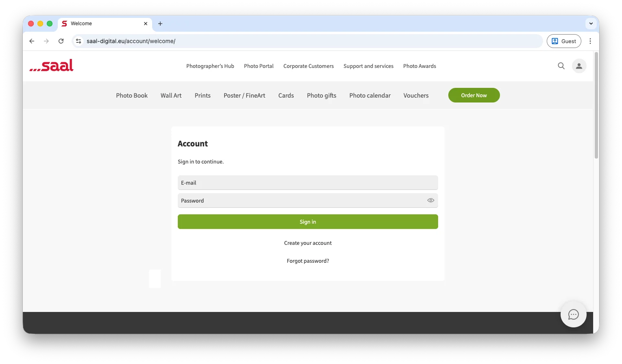Click the user account avatar icon
Image resolution: width=622 pixels, height=364 pixels.
[x=579, y=66]
